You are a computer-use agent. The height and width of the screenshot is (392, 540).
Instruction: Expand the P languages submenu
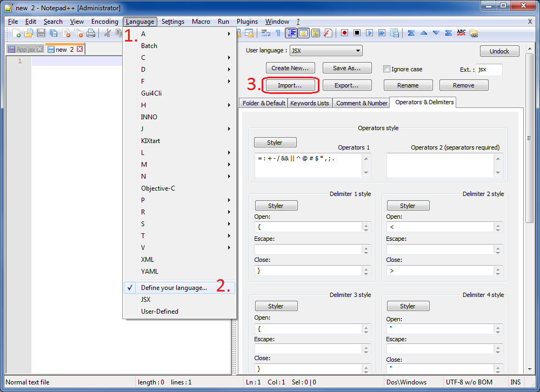tap(179, 200)
